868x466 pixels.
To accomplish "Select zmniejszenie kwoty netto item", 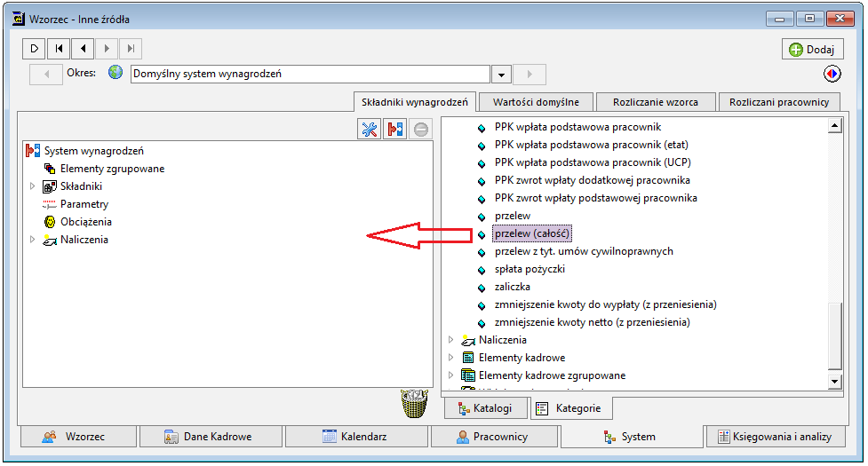I will [x=593, y=322].
